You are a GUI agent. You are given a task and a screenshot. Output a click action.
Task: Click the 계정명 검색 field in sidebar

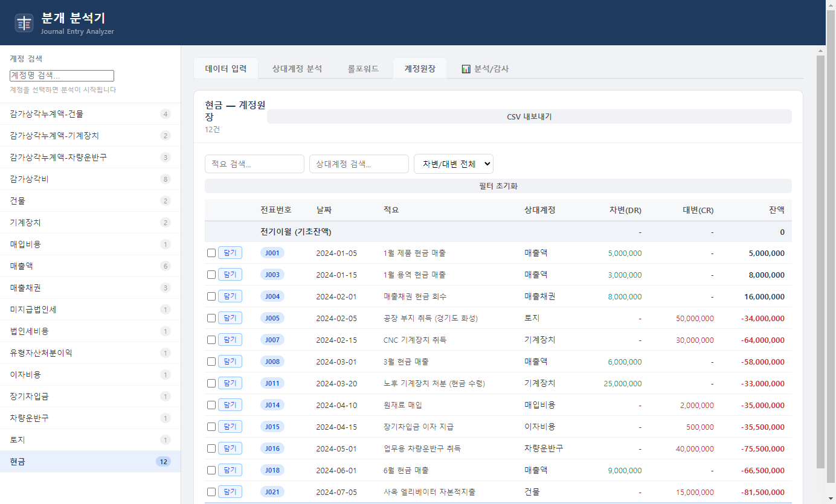click(62, 76)
